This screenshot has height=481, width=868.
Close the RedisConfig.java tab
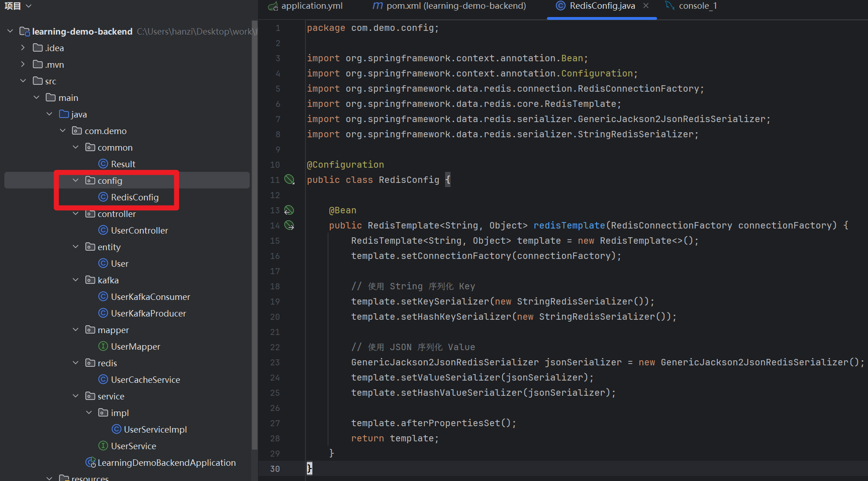click(x=646, y=6)
